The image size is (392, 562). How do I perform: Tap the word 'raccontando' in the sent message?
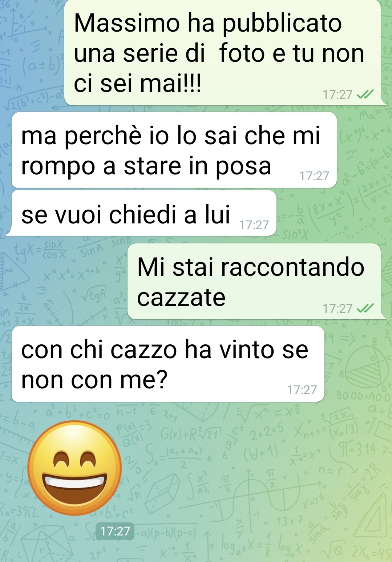(x=292, y=267)
